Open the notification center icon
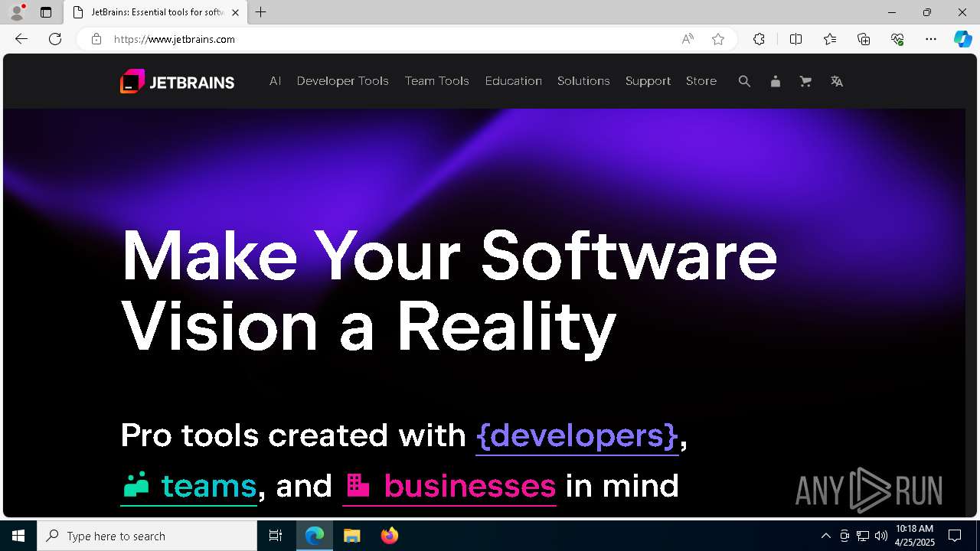Screen dimensions: 980x551 (x=955, y=536)
